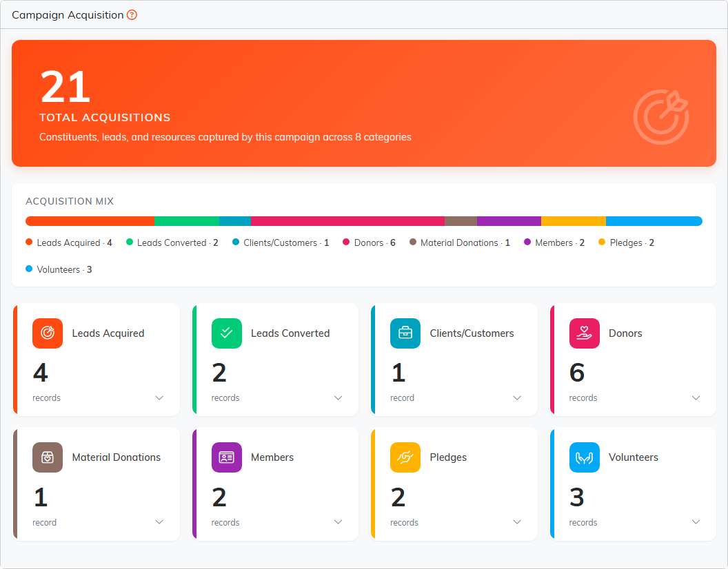Image resolution: width=728 pixels, height=569 pixels.
Task: Click the purple Members segment in mix bar
Action: [x=509, y=221]
